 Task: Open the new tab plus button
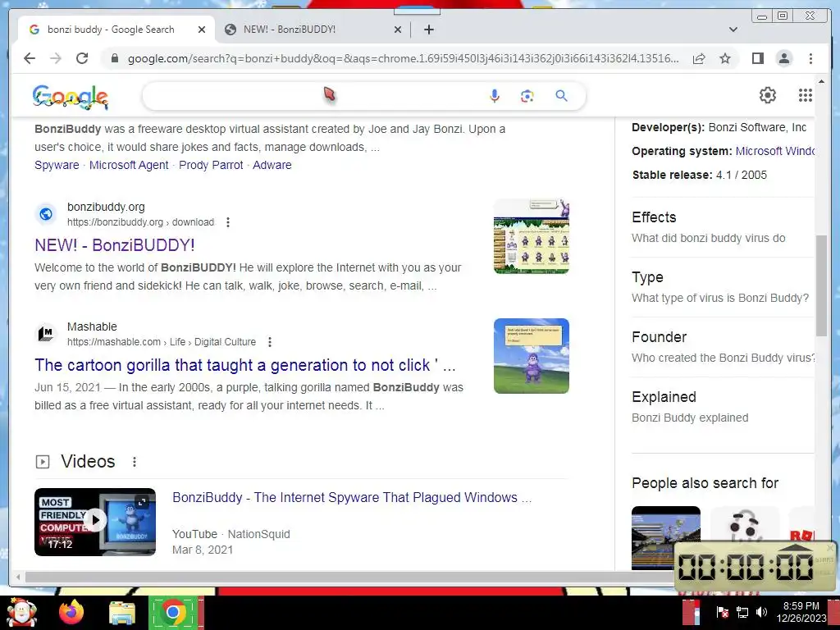pyautogui.click(x=428, y=30)
